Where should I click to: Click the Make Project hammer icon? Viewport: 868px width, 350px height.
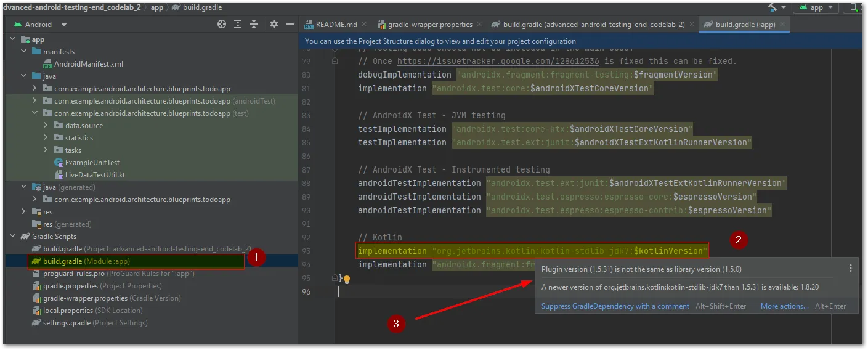773,7
